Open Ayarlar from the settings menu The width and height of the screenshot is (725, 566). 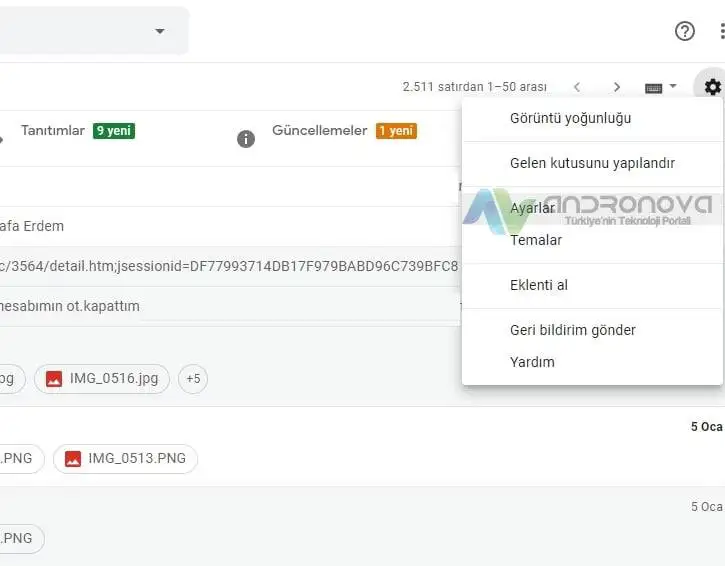(592, 208)
